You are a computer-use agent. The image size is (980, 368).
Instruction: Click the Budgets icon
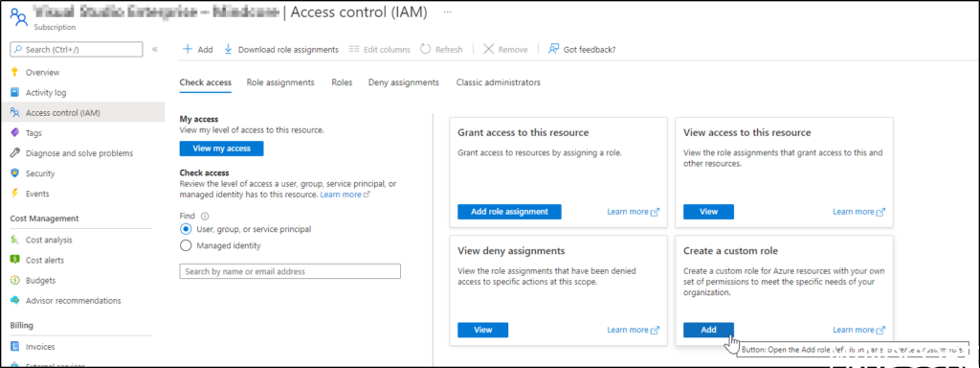tap(15, 281)
